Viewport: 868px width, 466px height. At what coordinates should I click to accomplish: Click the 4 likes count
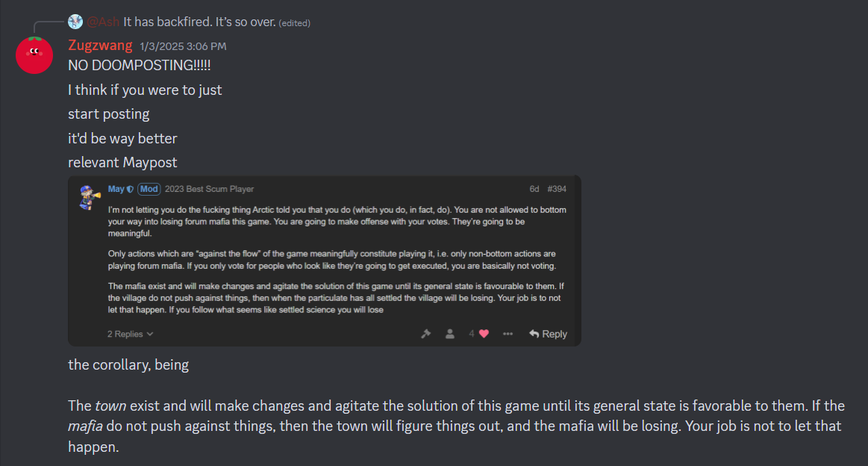pyautogui.click(x=472, y=334)
